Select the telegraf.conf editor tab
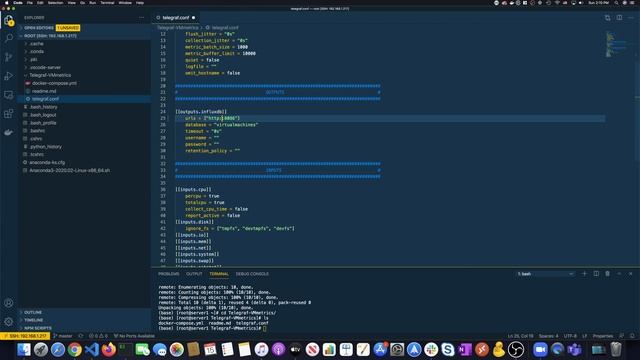Viewport: 640px width, 360px height. [x=176, y=18]
